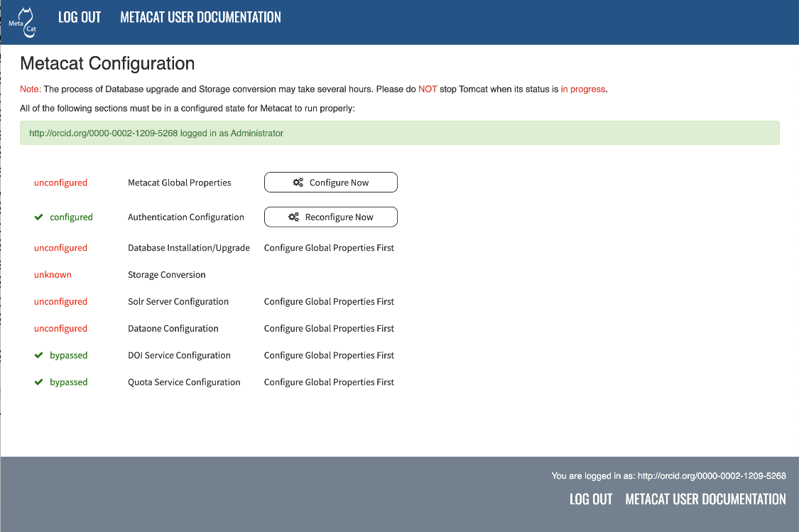Click the green checkmark beside Authentication configured
This screenshot has height=532, width=799.
pyautogui.click(x=39, y=217)
